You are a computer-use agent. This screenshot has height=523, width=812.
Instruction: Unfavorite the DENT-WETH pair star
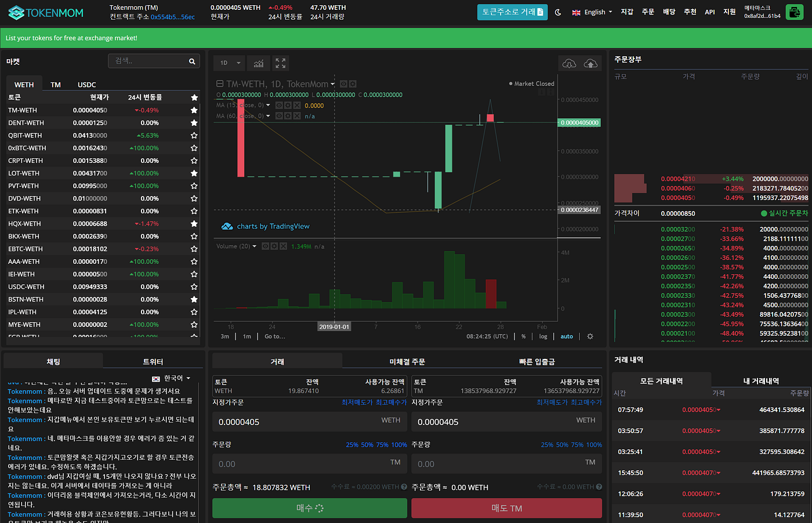pyautogui.click(x=194, y=123)
